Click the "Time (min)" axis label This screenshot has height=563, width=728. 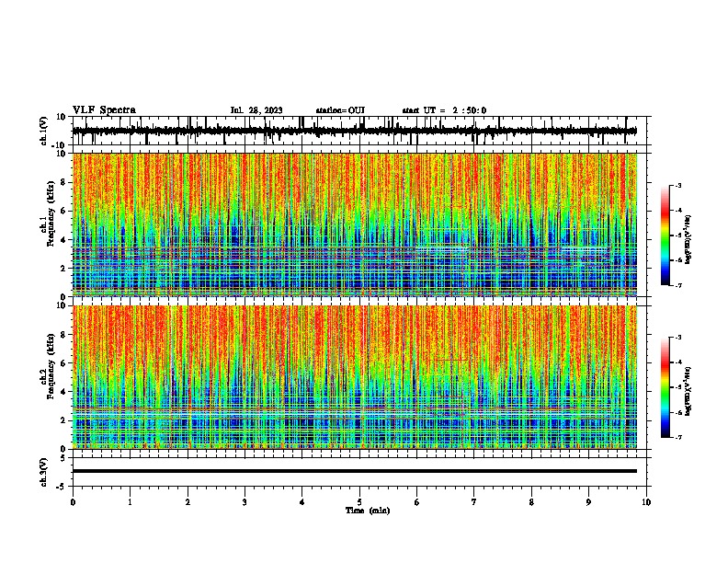pyautogui.click(x=368, y=511)
